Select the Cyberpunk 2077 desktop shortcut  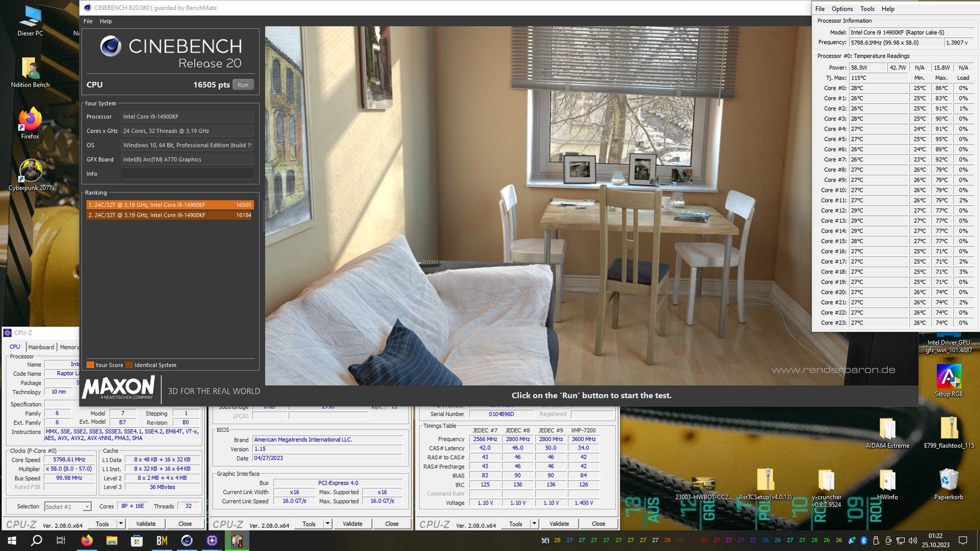click(x=30, y=174)
